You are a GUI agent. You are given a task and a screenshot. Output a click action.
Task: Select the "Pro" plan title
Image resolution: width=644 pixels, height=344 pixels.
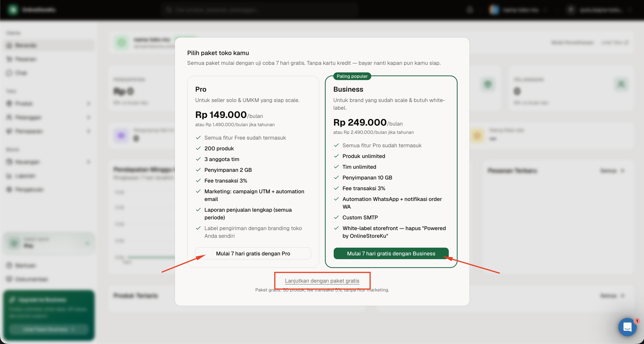point(201,89)
